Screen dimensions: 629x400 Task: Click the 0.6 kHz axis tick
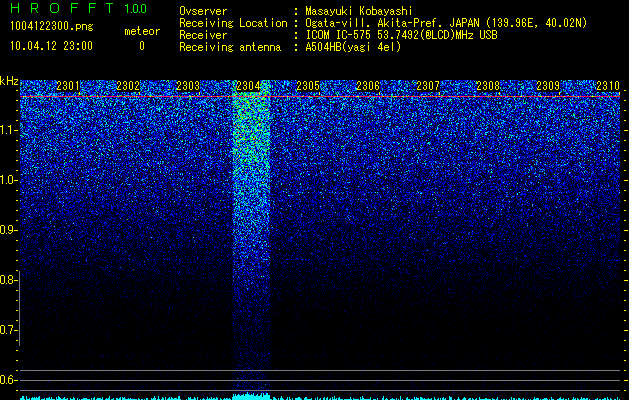[x=9, y=380]
